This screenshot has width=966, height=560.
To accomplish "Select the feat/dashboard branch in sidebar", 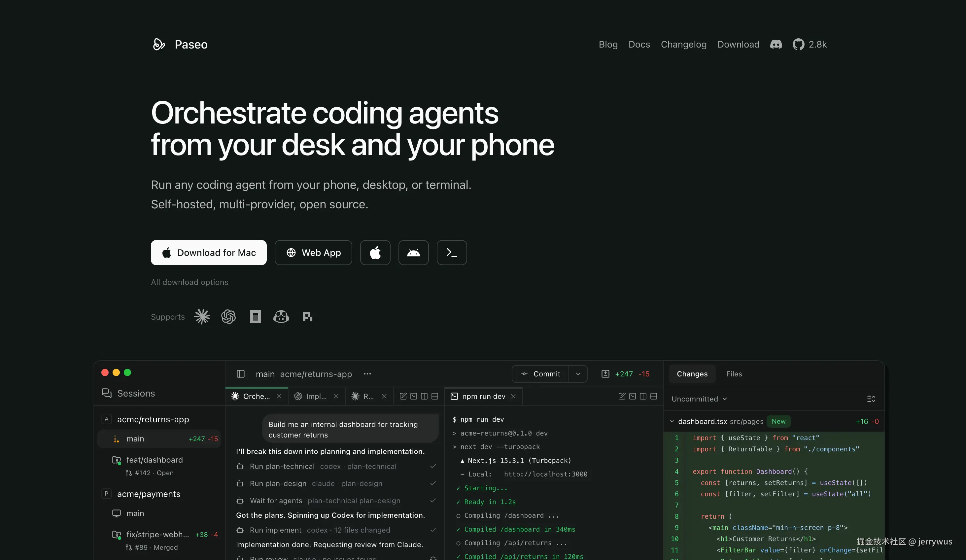I will coord(155,460).
